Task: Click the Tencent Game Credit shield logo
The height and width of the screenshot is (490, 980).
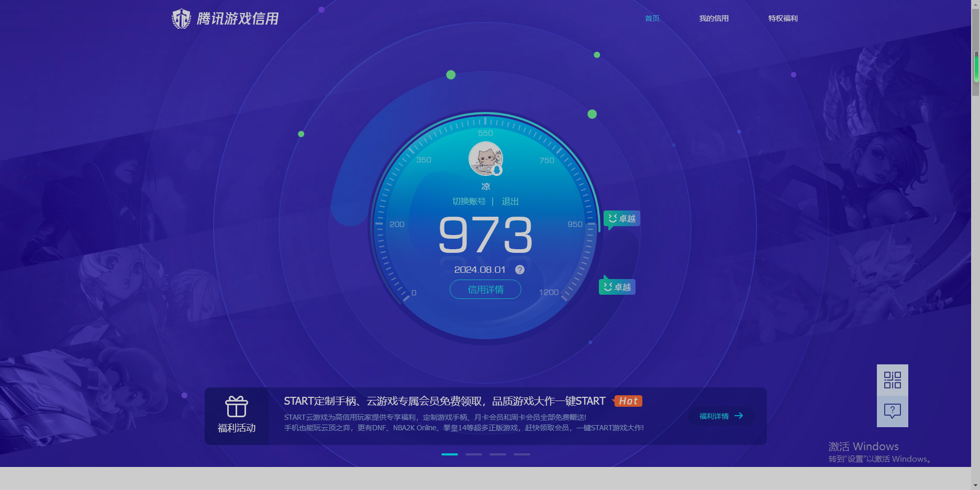Action: pyautogui.click(x=181, y=19)
